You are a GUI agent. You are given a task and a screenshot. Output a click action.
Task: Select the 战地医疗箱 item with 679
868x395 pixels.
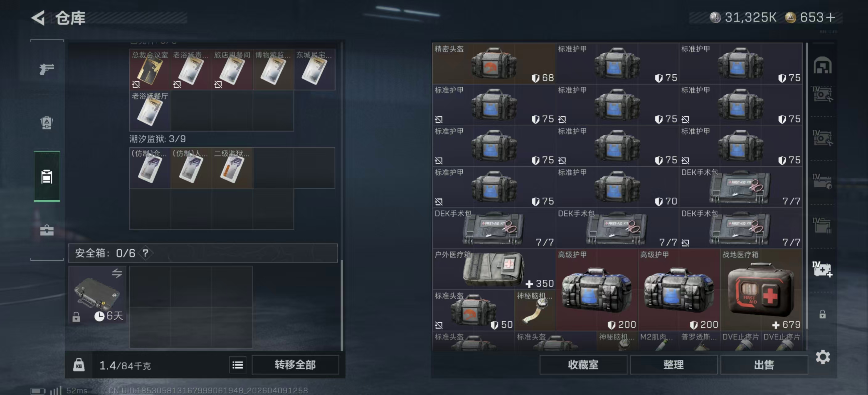(x=761, y=290)
